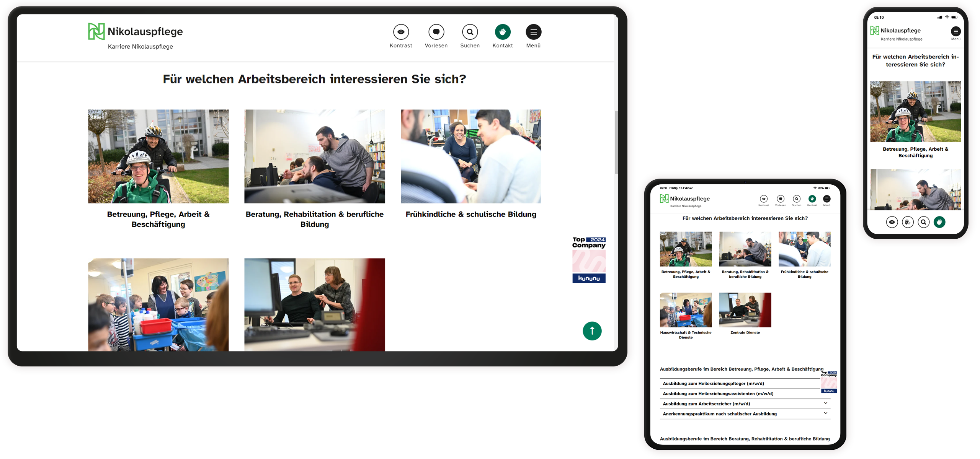The height and width of the screenshot is (459, 980).
Task: Select the Kontrast eye icon in desktop header
Action: pyautogui.click(x=401, y=32)
